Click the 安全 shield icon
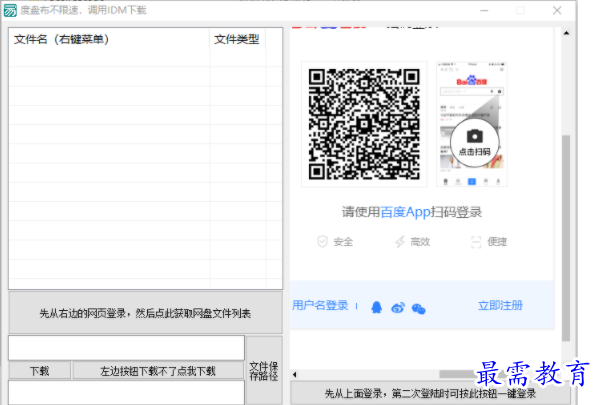 click(322, 241)
